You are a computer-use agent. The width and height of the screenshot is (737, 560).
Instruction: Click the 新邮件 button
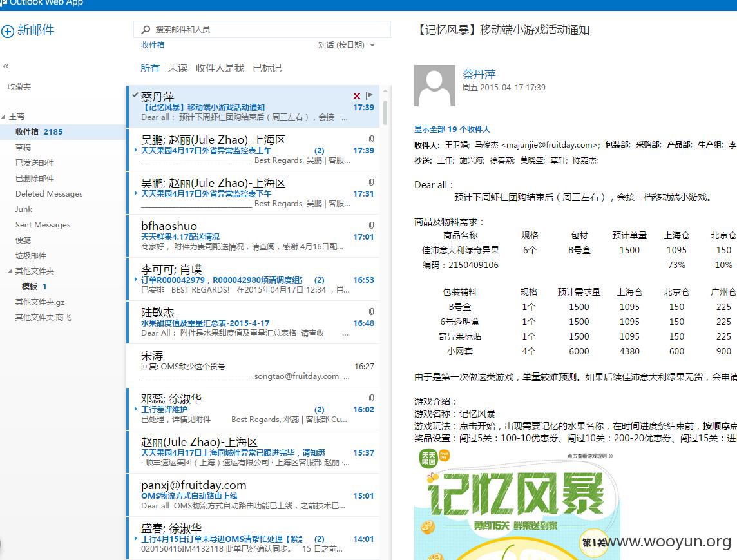[28, 30]
